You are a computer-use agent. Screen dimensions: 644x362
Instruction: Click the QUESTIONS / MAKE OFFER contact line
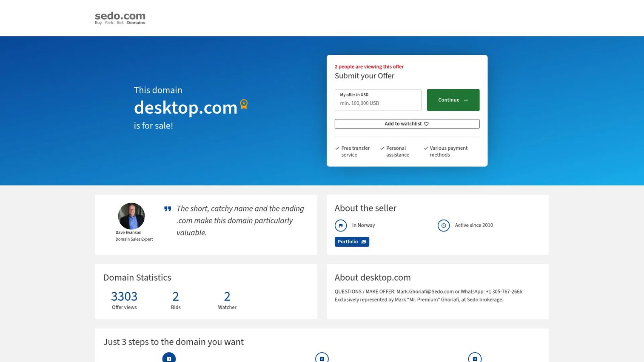click(x=429, y=292)
